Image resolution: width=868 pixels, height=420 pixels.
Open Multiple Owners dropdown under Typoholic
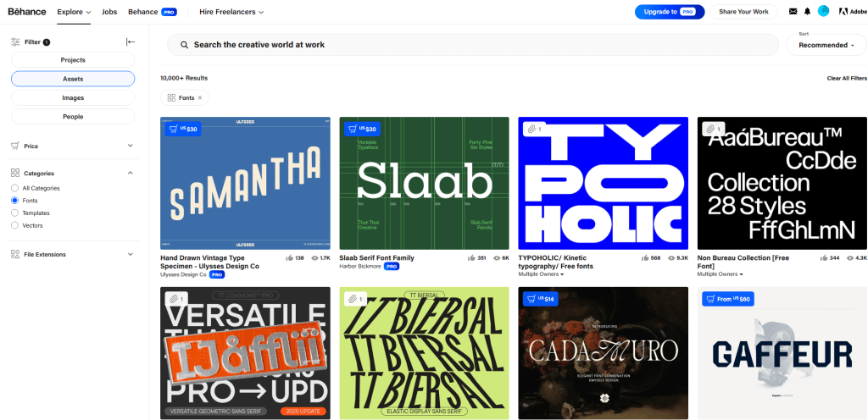[x=541, y=274]
